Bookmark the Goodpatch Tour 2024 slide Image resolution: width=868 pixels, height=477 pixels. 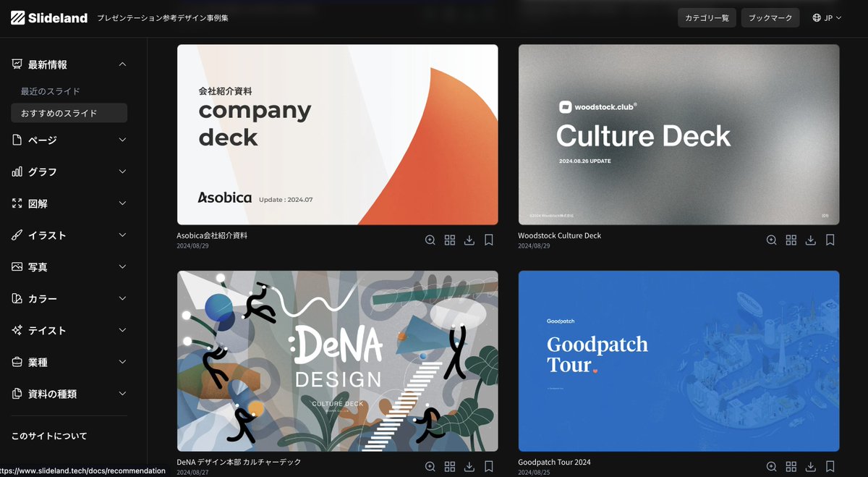click(830, 467)
